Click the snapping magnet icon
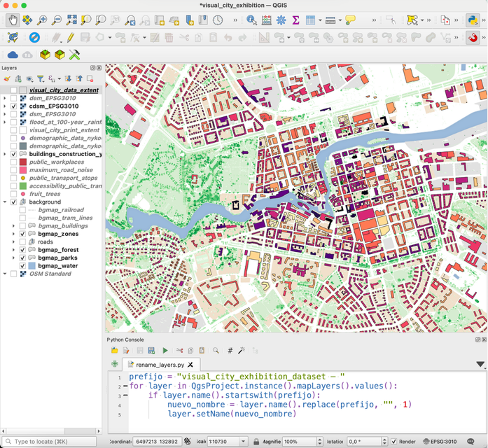This screenshot has height=448, width=488. click(x=473, y=38)
